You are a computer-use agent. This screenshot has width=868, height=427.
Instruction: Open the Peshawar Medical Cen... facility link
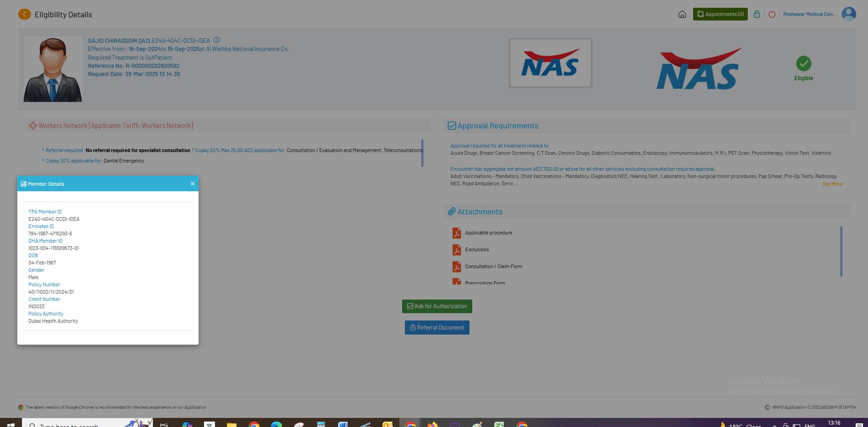pos(810,14)
